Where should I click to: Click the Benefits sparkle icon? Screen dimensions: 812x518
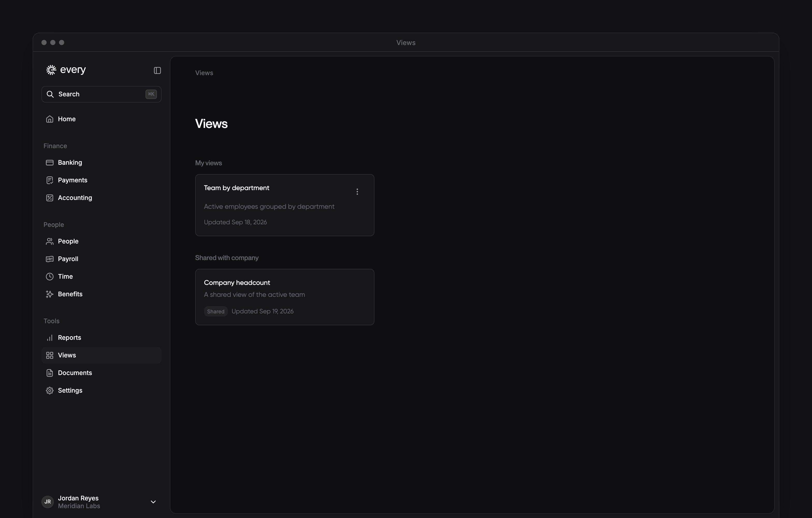[49, 294]
